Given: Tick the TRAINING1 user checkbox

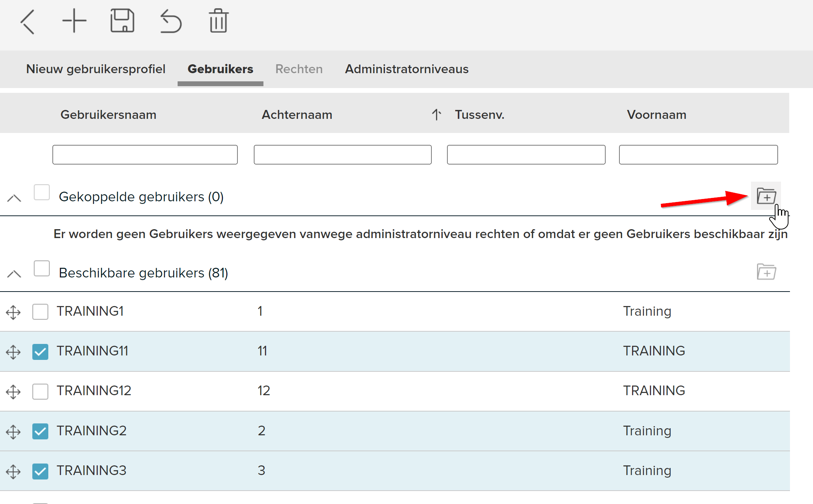Looking at the screenshot, I should (40, 312).
